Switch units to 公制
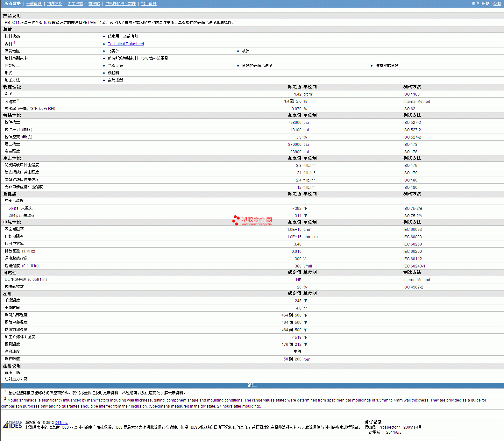 (497, 4)
